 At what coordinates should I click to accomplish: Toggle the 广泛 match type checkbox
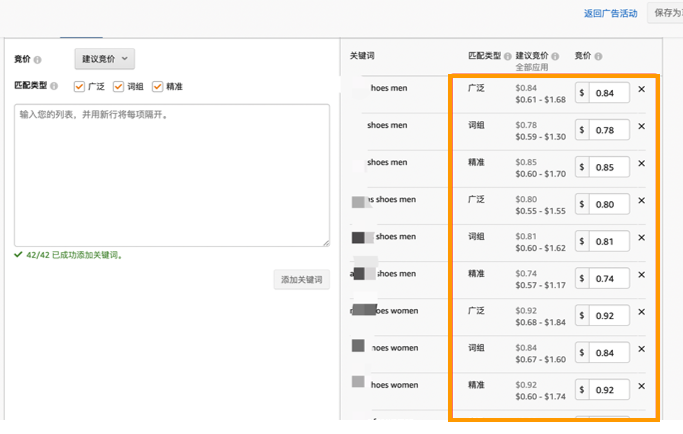coord(80,87)
